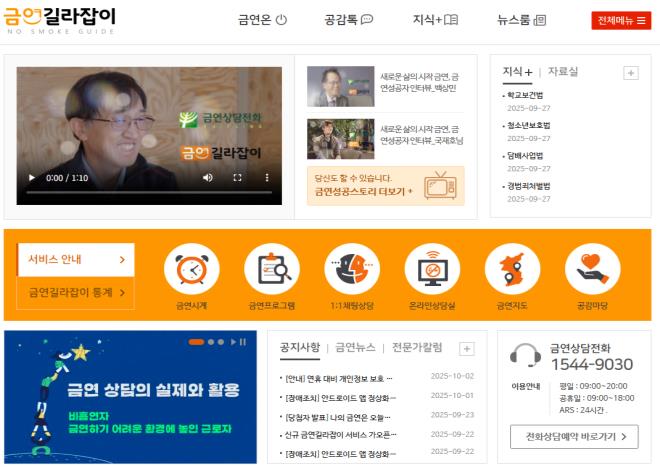Seek on the video progress bar
The width and height of the screenshot is (660, 467).
coord(148,192)
